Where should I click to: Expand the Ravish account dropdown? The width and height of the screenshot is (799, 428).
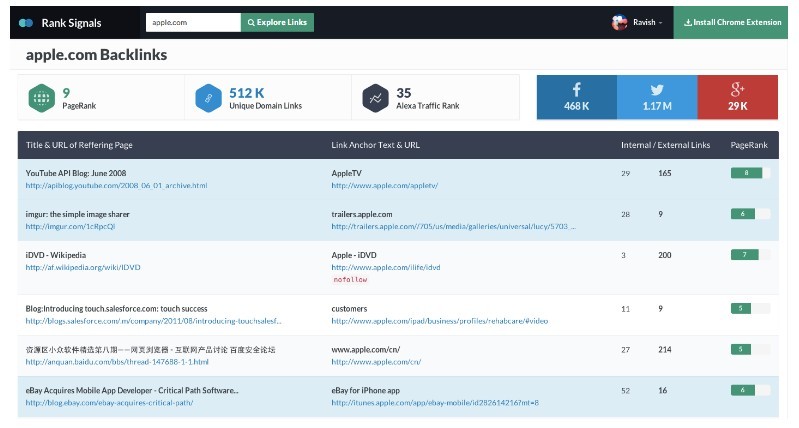648,22
